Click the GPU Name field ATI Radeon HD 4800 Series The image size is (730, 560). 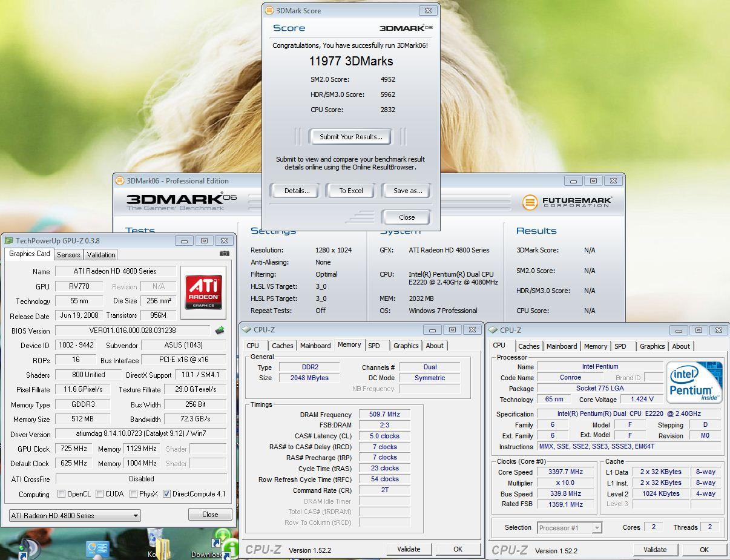click(116, 271)
